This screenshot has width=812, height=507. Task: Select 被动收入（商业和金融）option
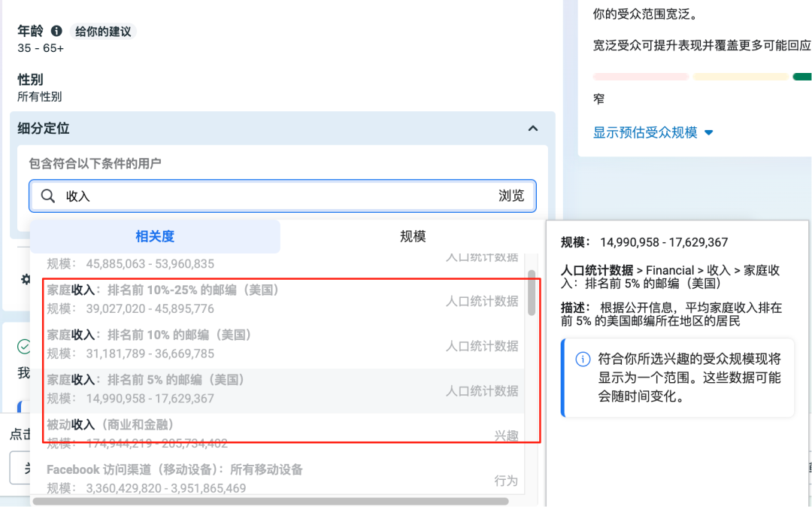(x=283, y=434)
